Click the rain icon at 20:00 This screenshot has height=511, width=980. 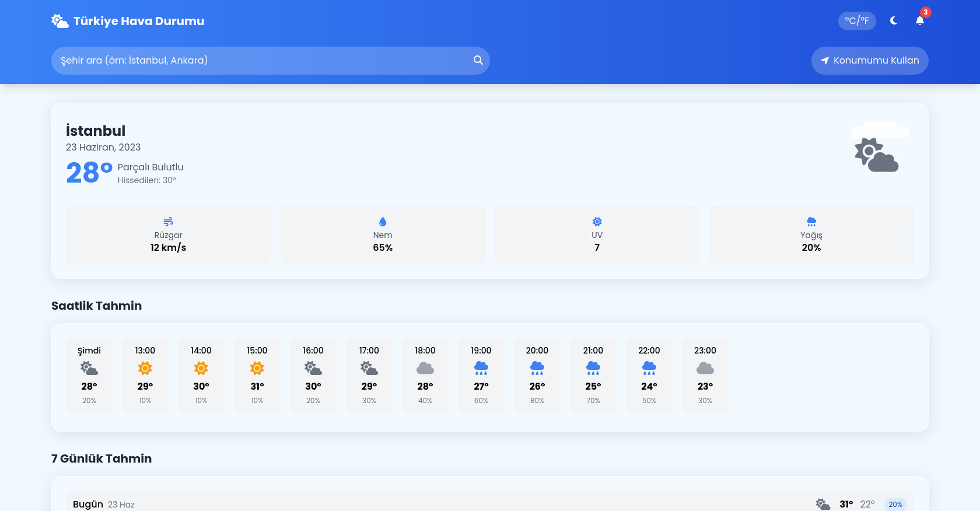[537, 368]
